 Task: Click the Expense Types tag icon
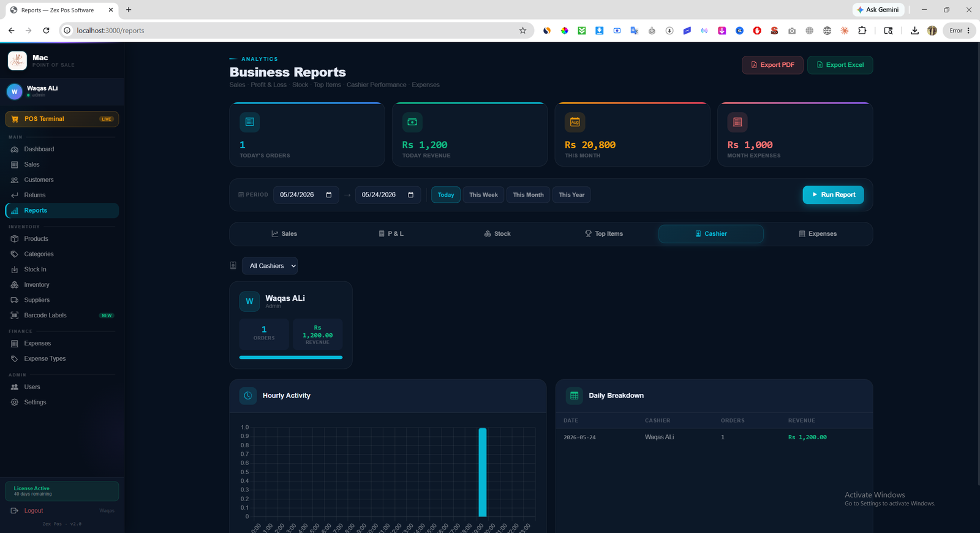tap(15, 359)
